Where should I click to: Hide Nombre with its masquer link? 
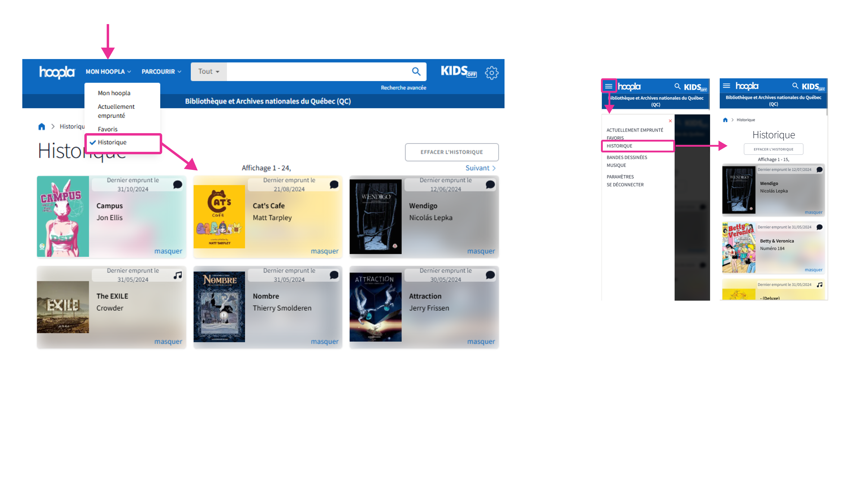click(325, 341)
